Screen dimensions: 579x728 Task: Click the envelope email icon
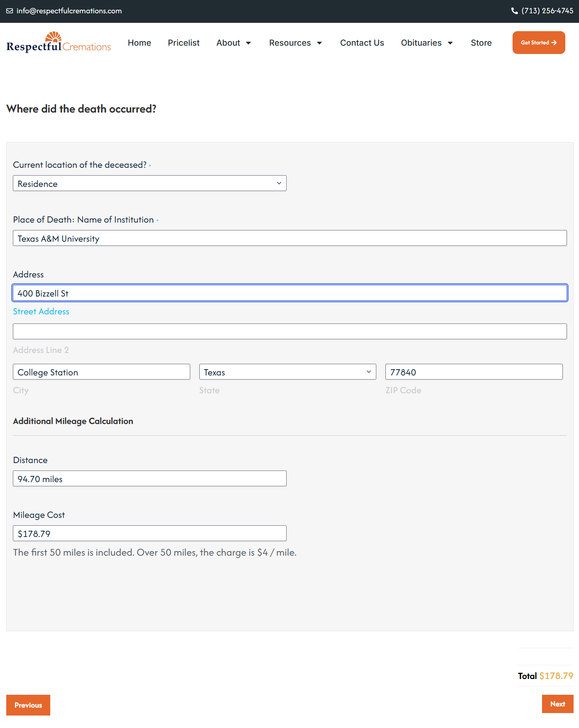(10, 11)
